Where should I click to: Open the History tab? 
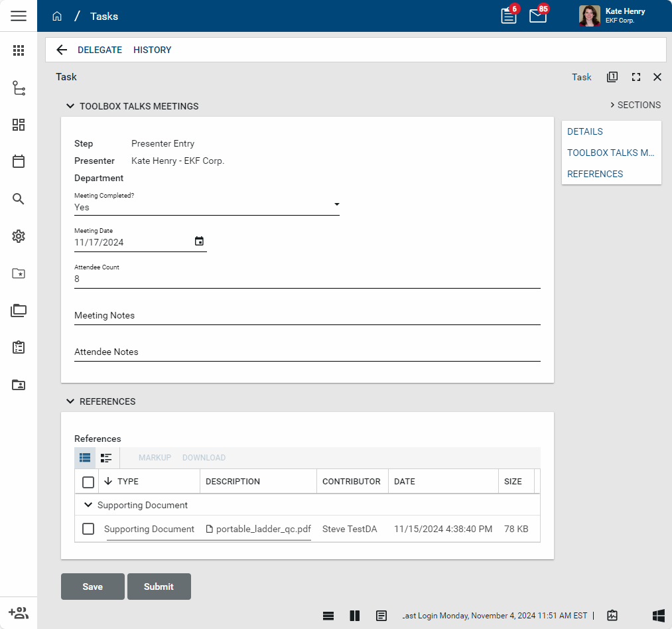coord(152,50)
